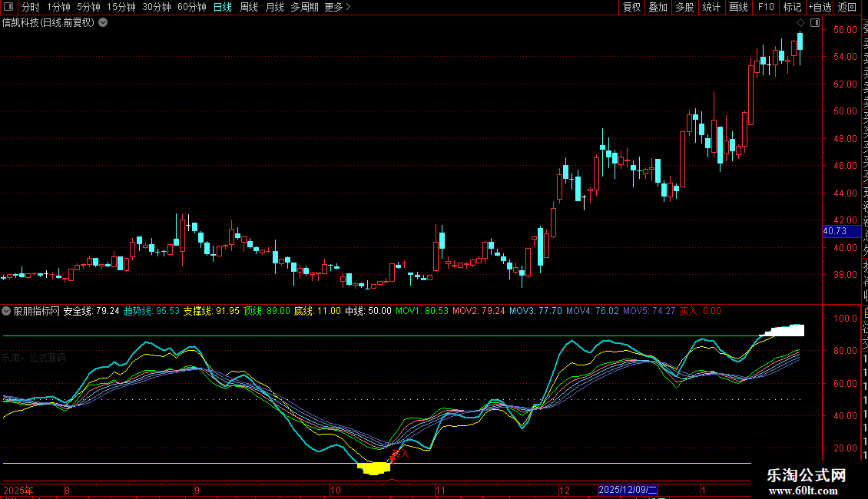Click the 标记 mark button
The height and width of the screenshot is (499, 868).
[792, 7]
